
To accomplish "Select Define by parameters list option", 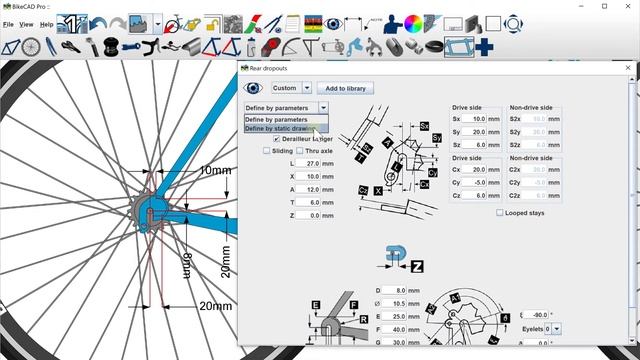I will point(286,120).
